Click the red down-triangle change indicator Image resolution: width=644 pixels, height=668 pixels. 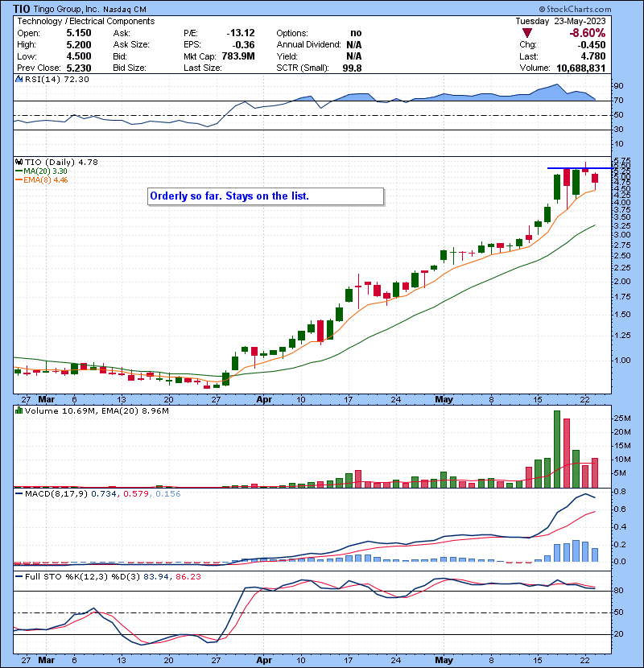[527, 33]
